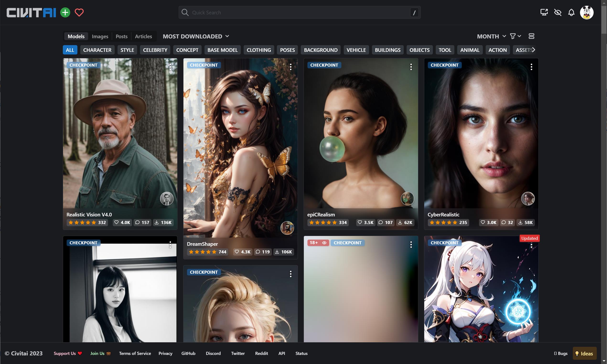Open the Month time period dropdown

[x=491, y=36]
